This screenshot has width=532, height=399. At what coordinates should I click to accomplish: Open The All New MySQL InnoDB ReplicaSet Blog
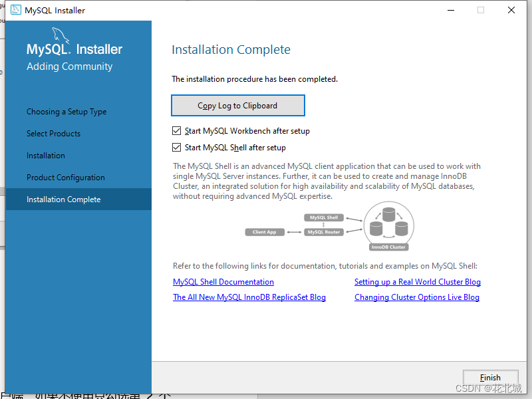(x=249, y=297)
